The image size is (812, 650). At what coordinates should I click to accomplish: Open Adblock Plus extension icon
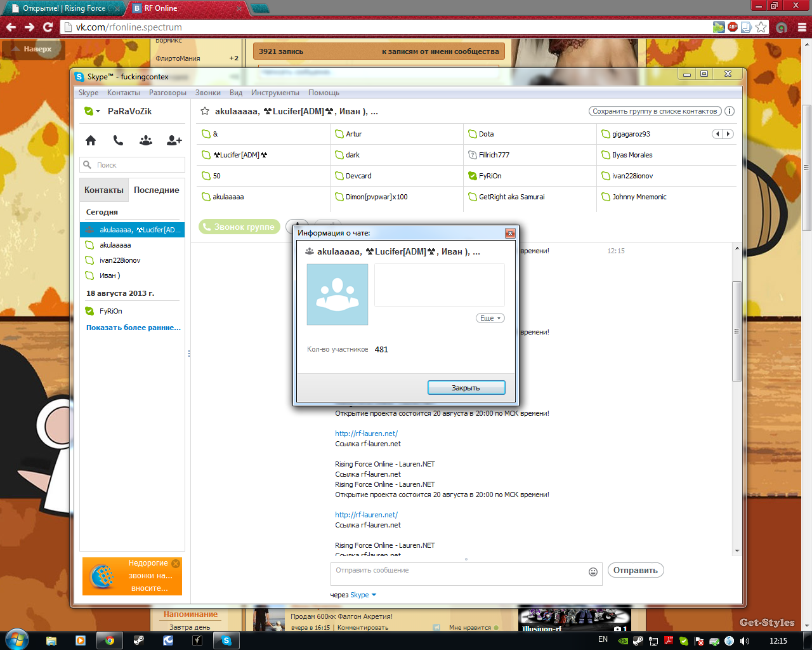pyautogui.click(x=733, y=27)
